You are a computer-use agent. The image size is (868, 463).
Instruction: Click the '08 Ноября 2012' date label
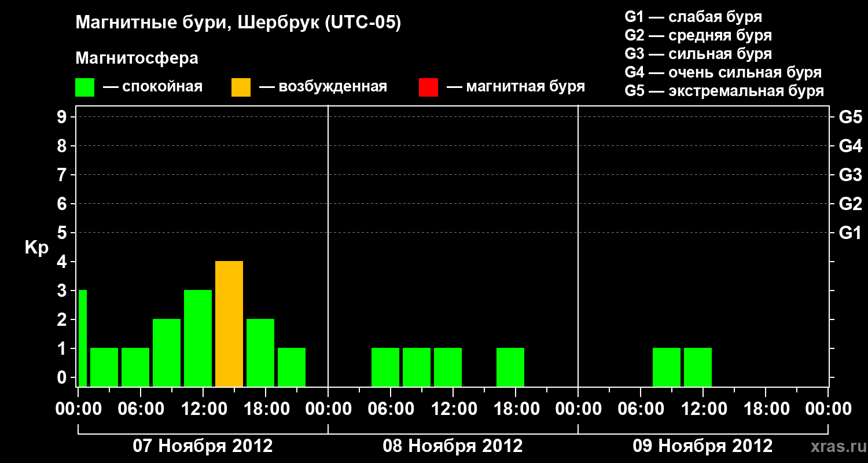(453, 446)
